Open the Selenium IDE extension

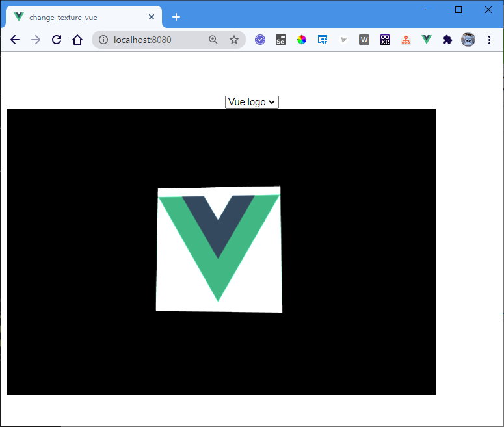pyautogui.click(x=281, y=40)
